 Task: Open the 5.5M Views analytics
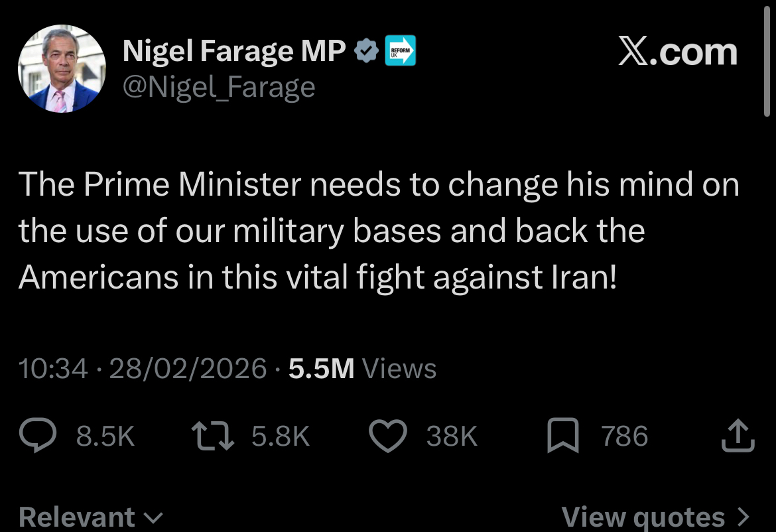(x=362, y=368)
